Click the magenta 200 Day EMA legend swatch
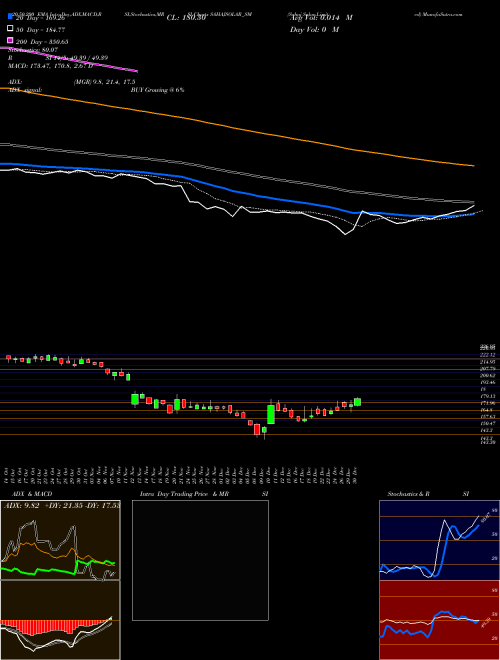Screen dimensions: 500x660 click(x=10, y=41)
